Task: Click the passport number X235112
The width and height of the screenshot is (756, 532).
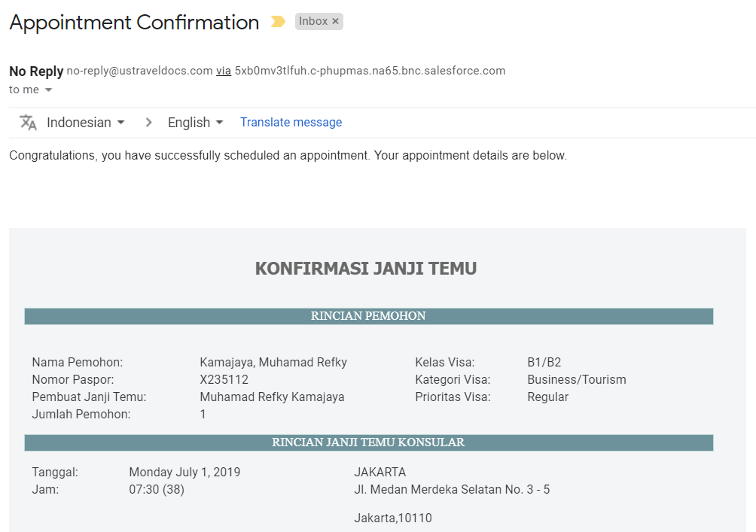Action: [224, 379]
